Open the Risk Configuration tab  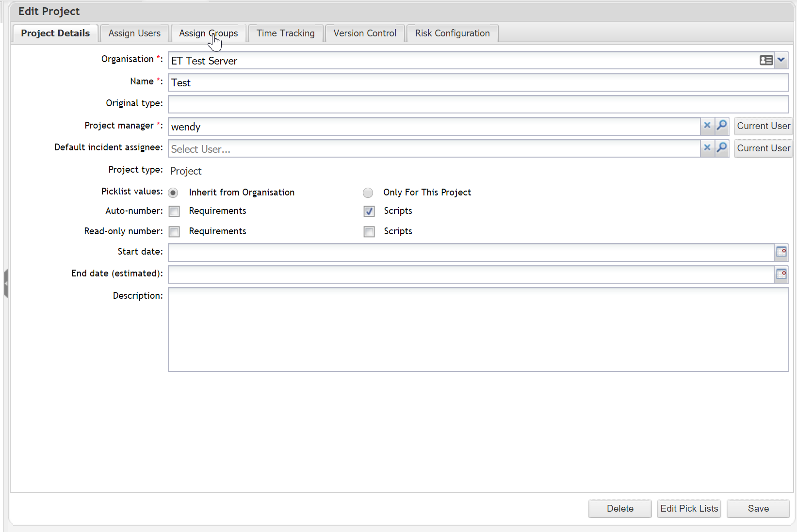click(452, 33)
